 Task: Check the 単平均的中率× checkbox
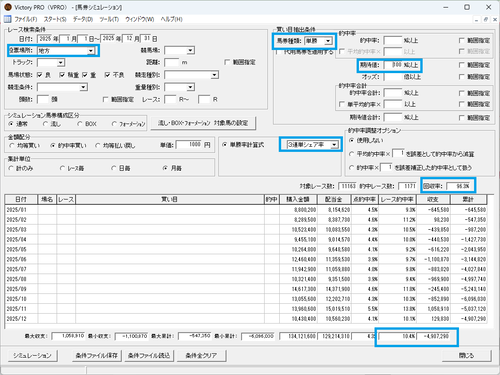pos(342,105)
